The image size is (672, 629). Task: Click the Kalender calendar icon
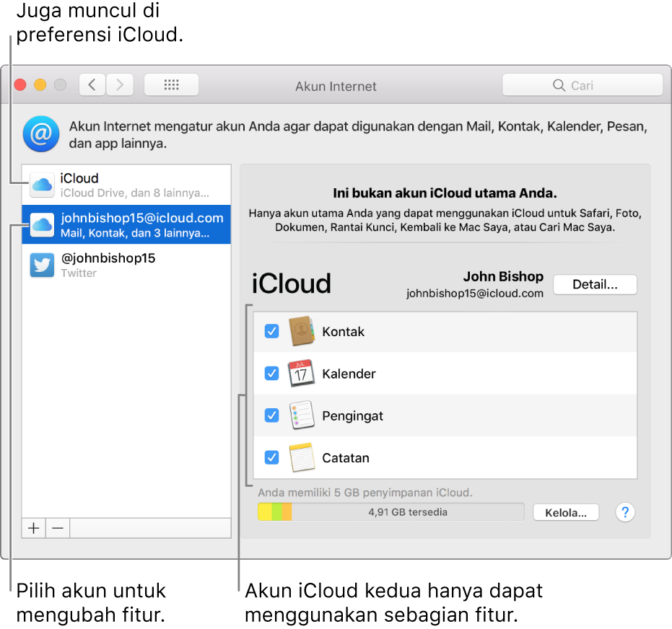coord(302,373)
